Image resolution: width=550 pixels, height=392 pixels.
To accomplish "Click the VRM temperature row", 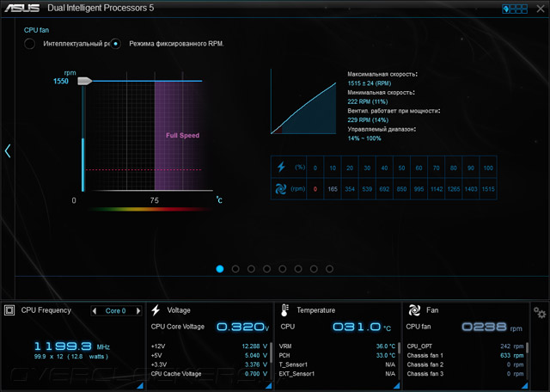I will point(337,346).
